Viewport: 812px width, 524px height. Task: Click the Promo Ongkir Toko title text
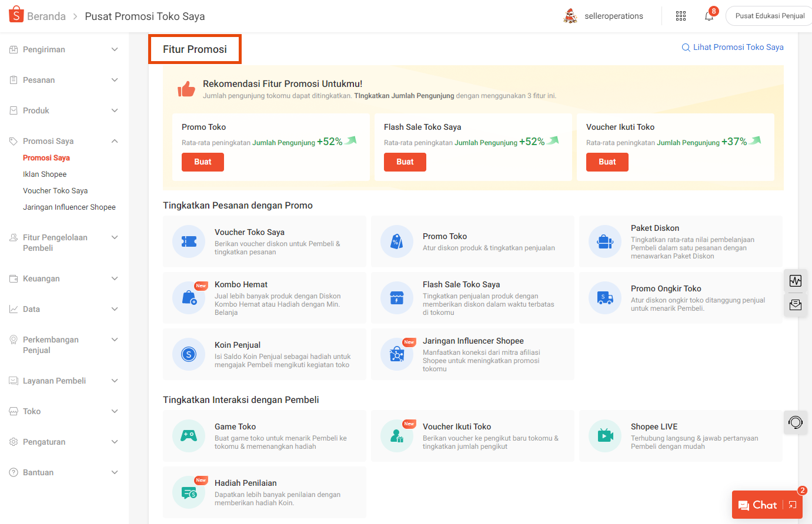[x=666, y=289]
